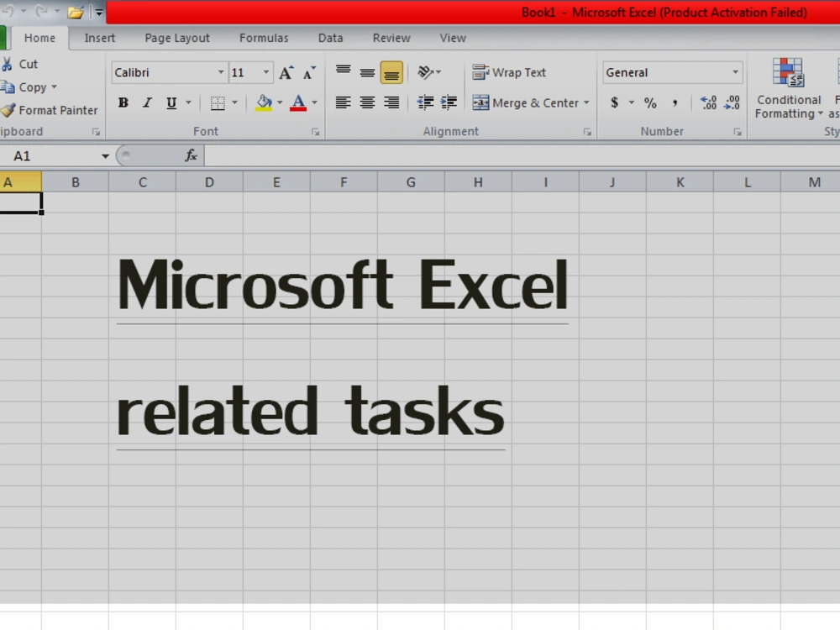Center text horizontally
The image size is (840, 630).
point(367,102)
